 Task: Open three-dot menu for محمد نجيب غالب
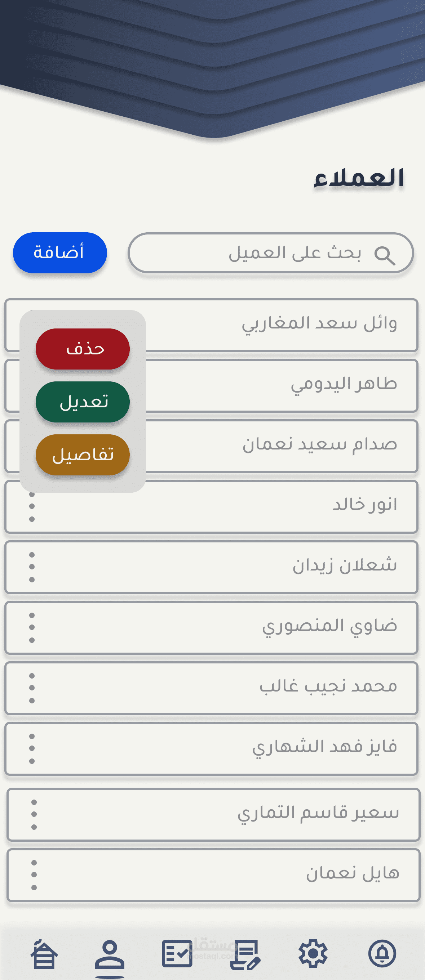(x=32, y=688)
